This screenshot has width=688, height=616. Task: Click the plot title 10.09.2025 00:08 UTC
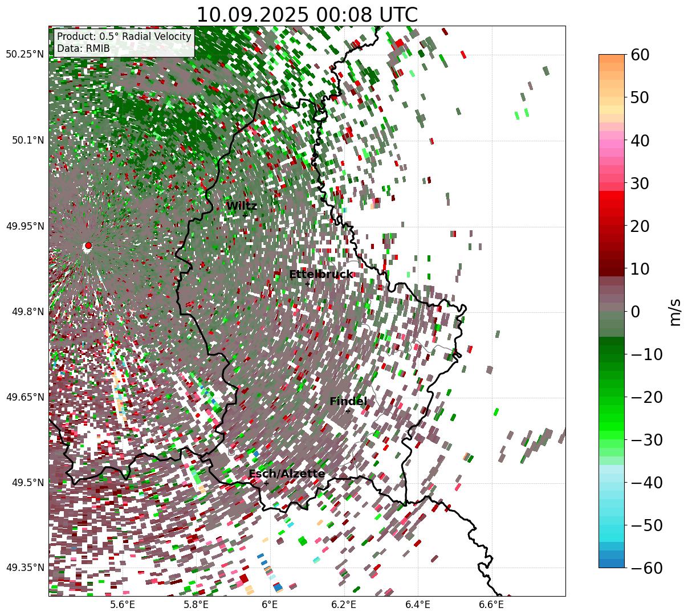(x=307, y=15)
